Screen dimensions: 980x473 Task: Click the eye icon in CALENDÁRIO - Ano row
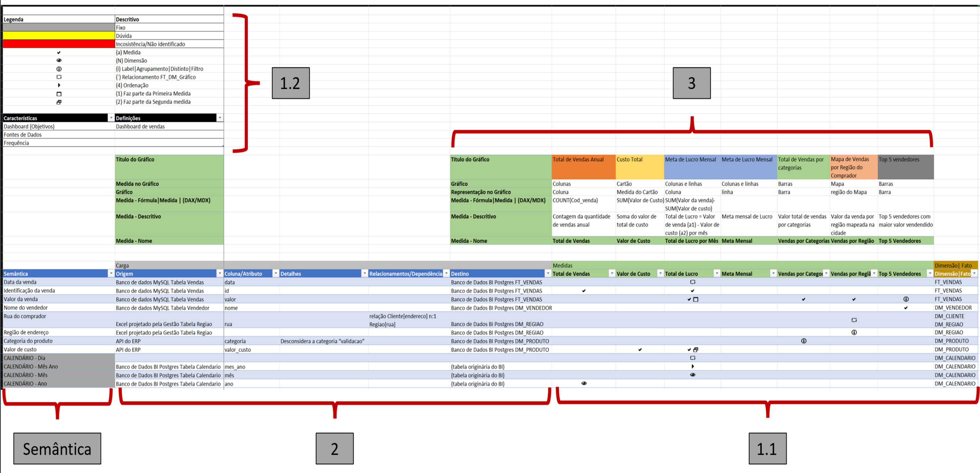[x=584, y=383]
